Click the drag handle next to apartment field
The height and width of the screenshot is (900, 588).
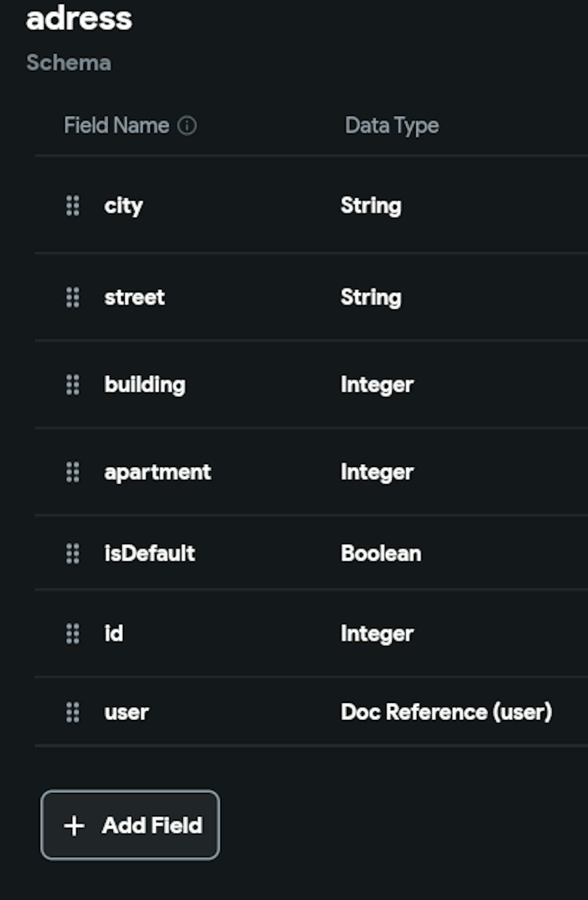pos(72,472)
